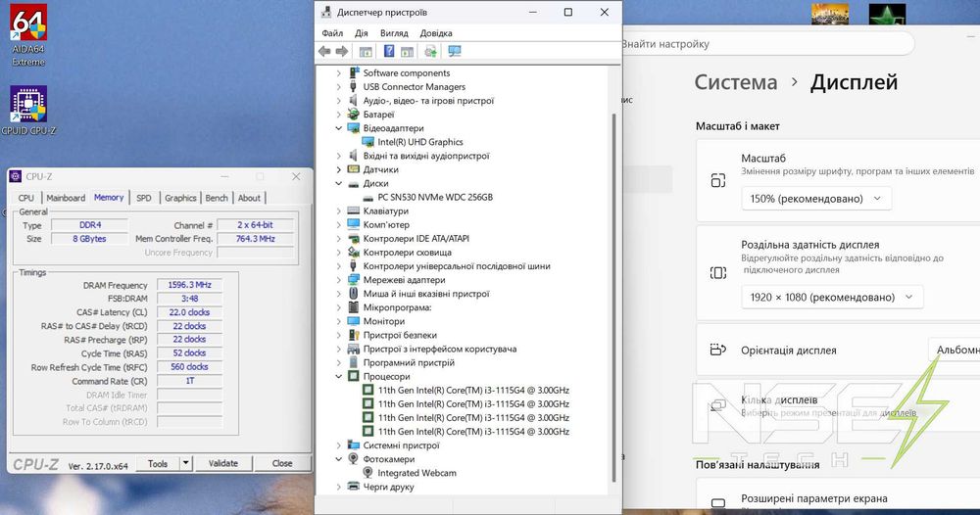
Task: Select the Клавіатури category
Action: [385, 211]
